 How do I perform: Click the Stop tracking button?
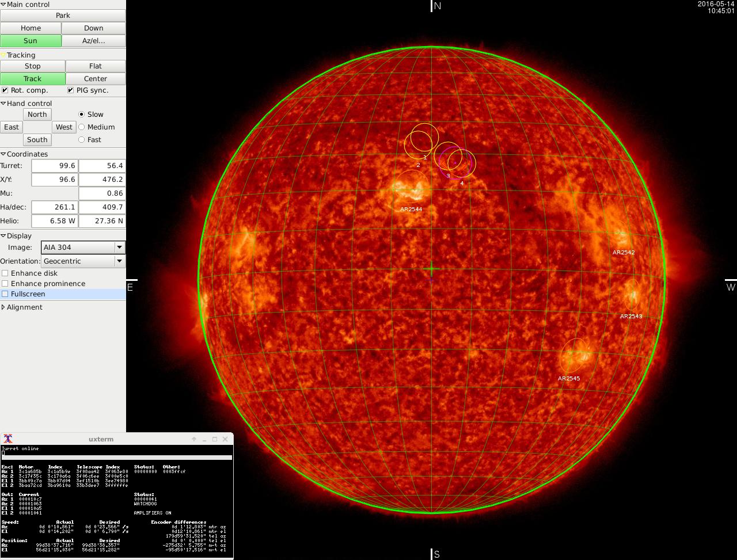click(33, 66)
